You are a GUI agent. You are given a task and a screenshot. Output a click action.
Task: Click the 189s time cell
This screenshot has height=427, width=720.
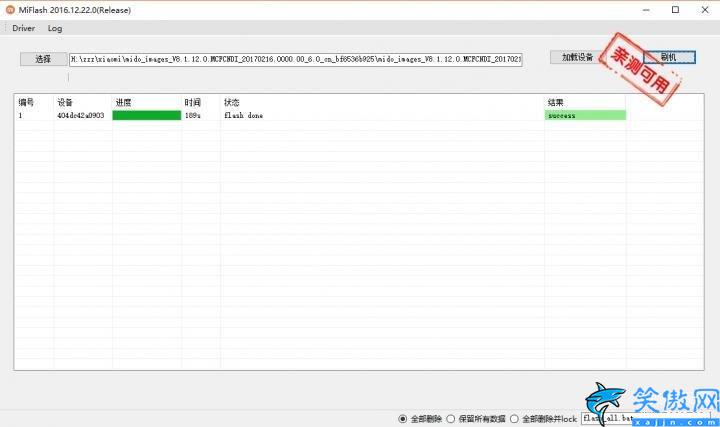pos(192,115)
